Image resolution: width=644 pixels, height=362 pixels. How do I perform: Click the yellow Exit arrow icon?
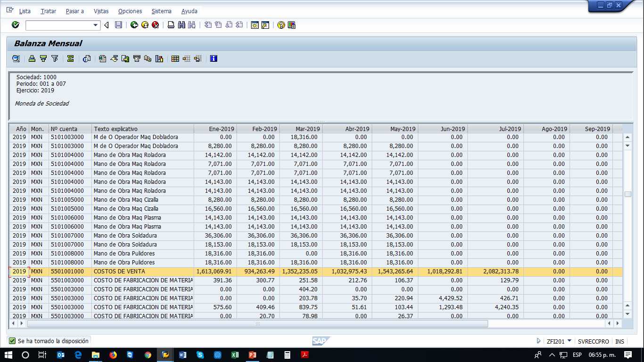[145, 25]
